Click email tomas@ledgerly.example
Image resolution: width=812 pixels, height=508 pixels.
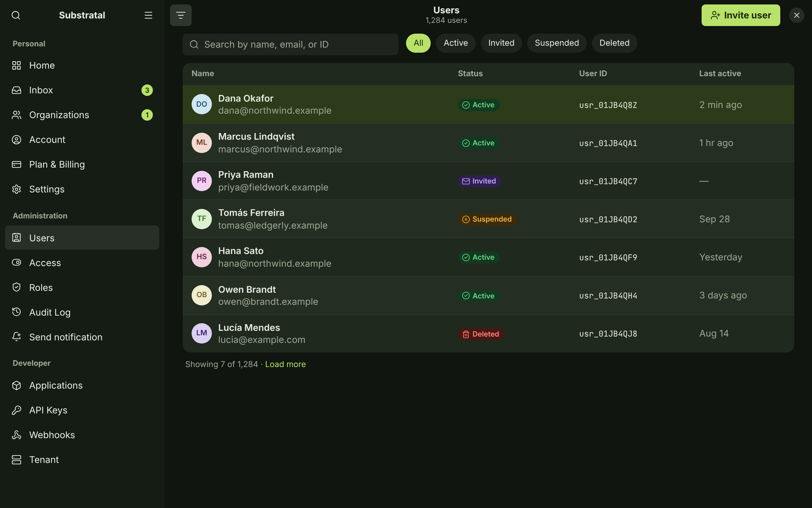[273, 225]
